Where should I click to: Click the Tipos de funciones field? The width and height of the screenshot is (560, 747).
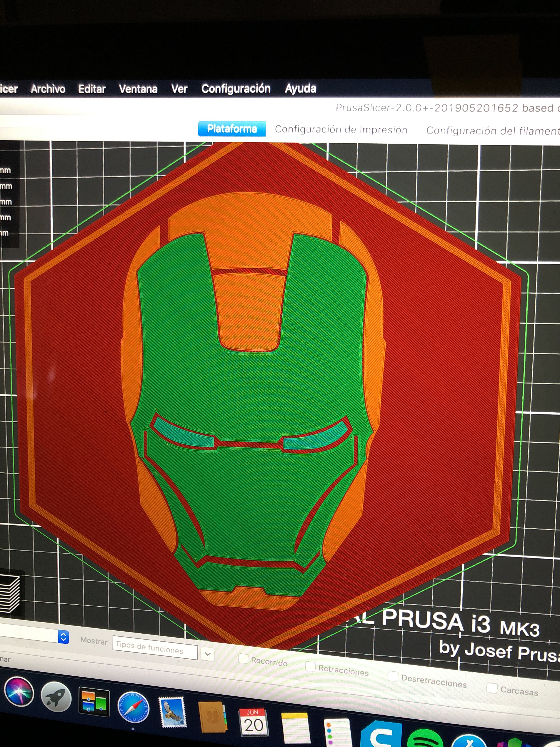pyautogui.click(x=155, y=647)
